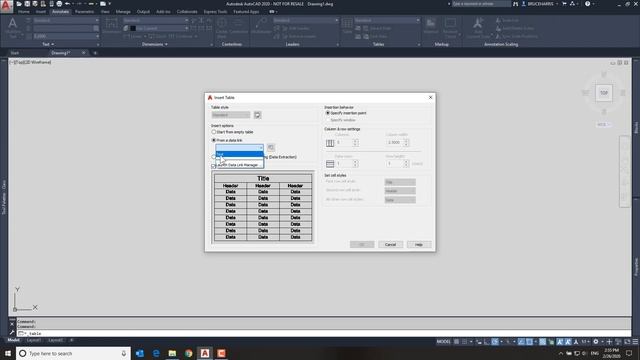Open the AutoCAD application menu logo
The width and height of the screenshot is (640, 360).
pos(6,6)
